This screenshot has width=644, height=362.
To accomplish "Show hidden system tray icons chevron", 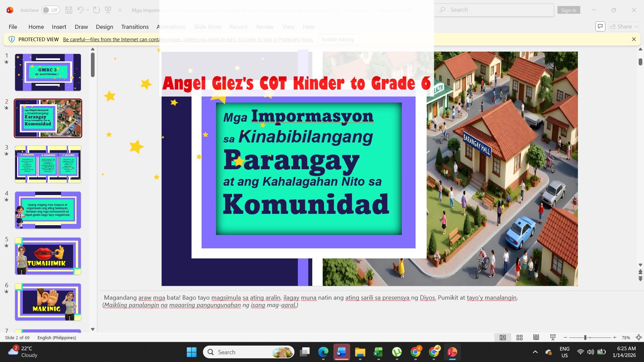I will tap(535, 352).
